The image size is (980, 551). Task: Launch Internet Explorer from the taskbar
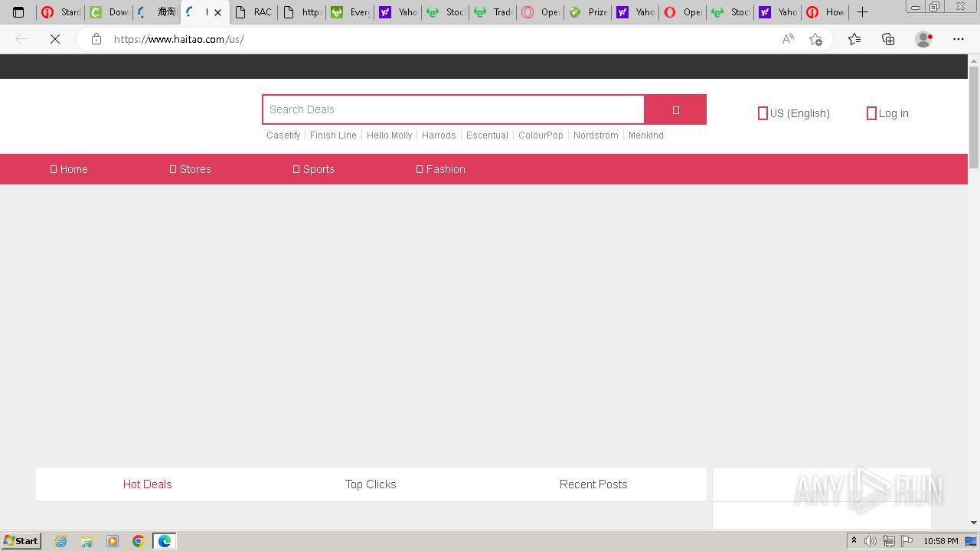[x=60, y=541]
